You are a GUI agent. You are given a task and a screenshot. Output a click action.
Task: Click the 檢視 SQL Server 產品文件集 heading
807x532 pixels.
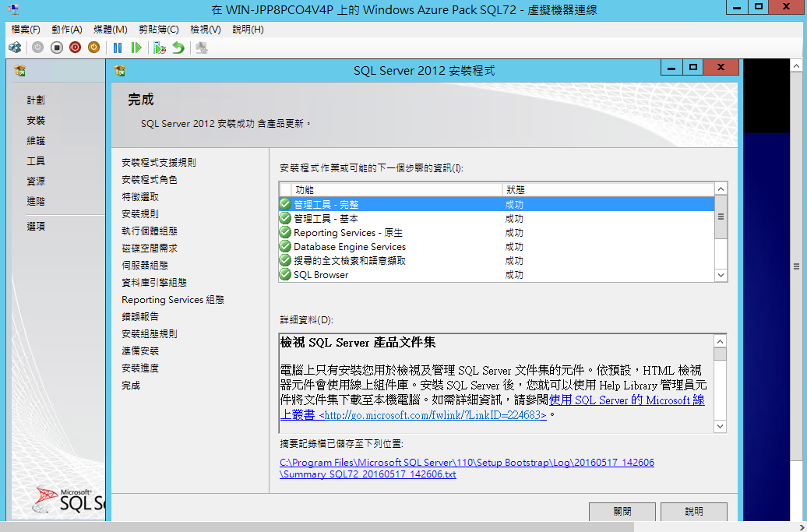[x=358, y=343]
